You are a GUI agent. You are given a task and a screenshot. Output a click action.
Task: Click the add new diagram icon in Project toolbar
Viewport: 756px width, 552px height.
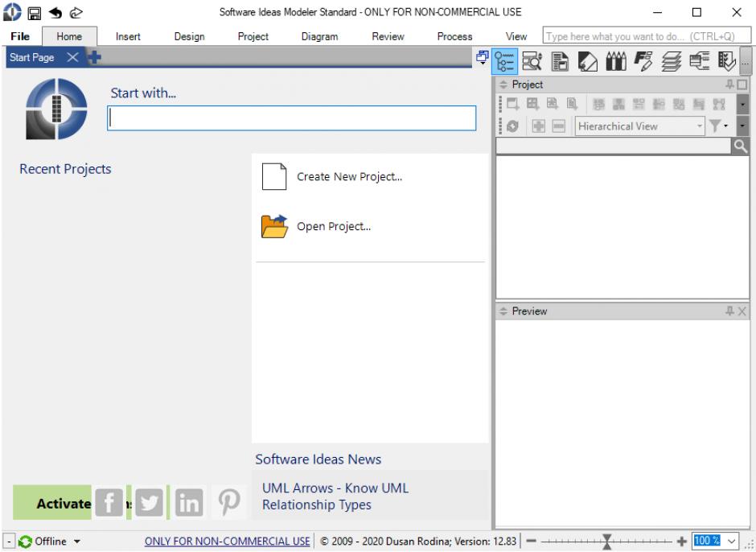513,104
